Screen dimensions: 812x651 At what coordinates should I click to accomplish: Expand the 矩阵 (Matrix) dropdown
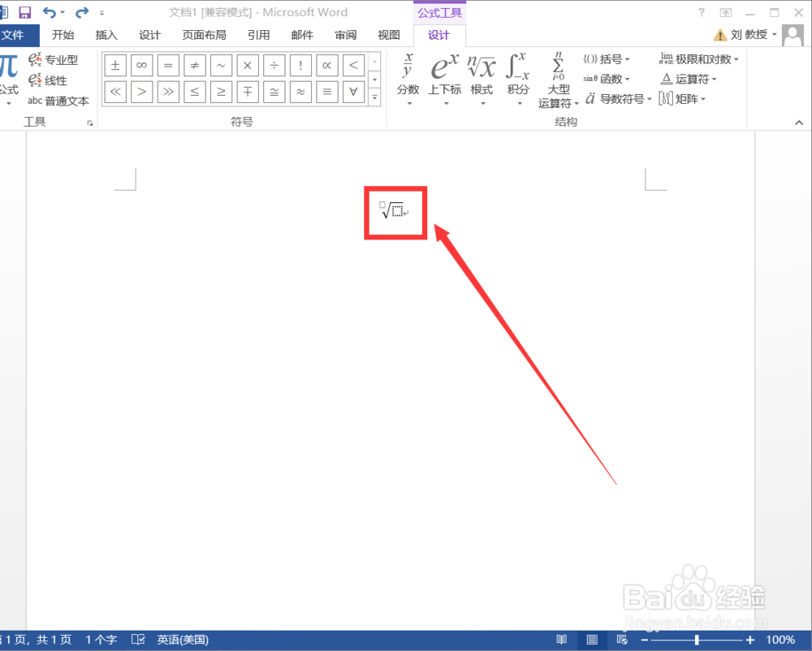click(683, 98)
